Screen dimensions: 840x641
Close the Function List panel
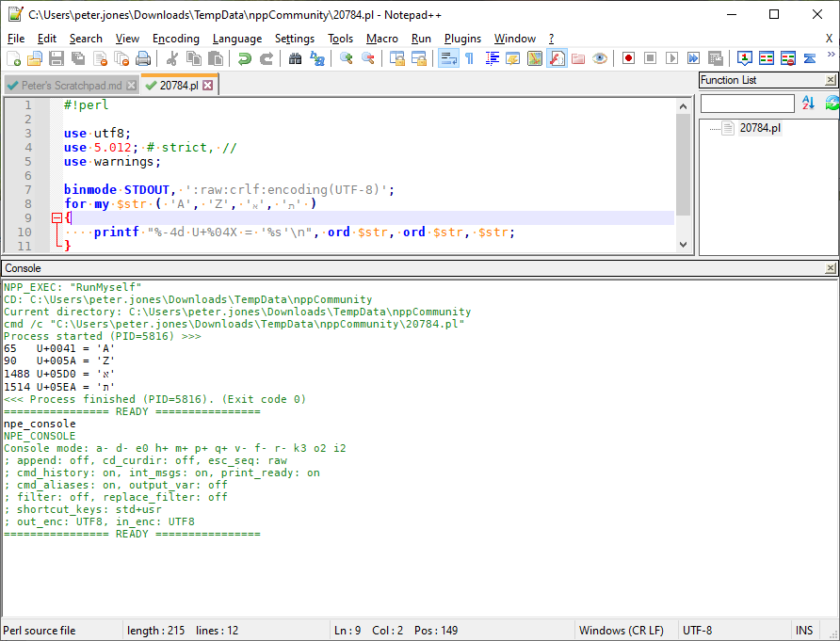click(831, 80)
